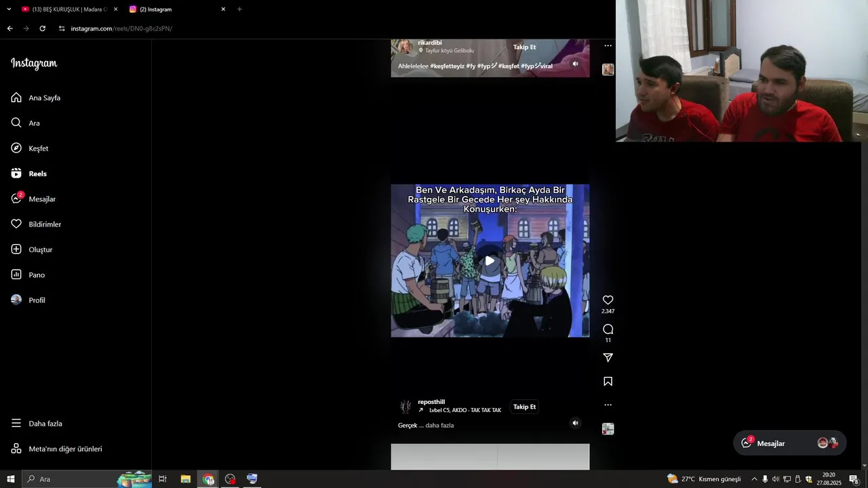The image size is (868, 488).
Task: Click the #keşfetteyiz hashtag
Action: (x=447, y=66)
